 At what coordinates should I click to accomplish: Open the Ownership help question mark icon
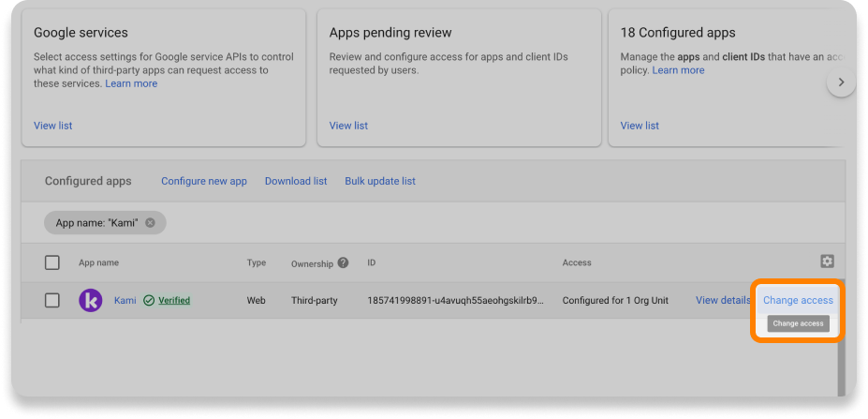(x=344, y=262)
